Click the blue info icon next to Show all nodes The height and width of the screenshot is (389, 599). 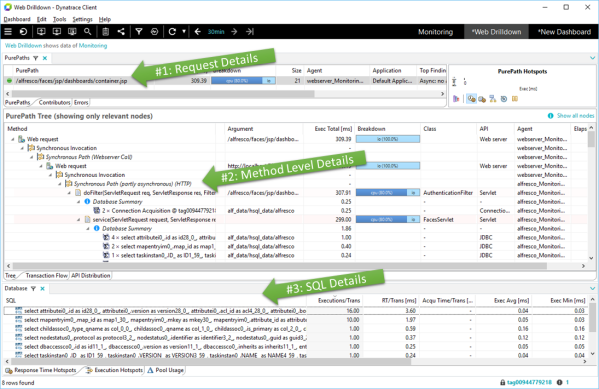(x=550, y=116)
